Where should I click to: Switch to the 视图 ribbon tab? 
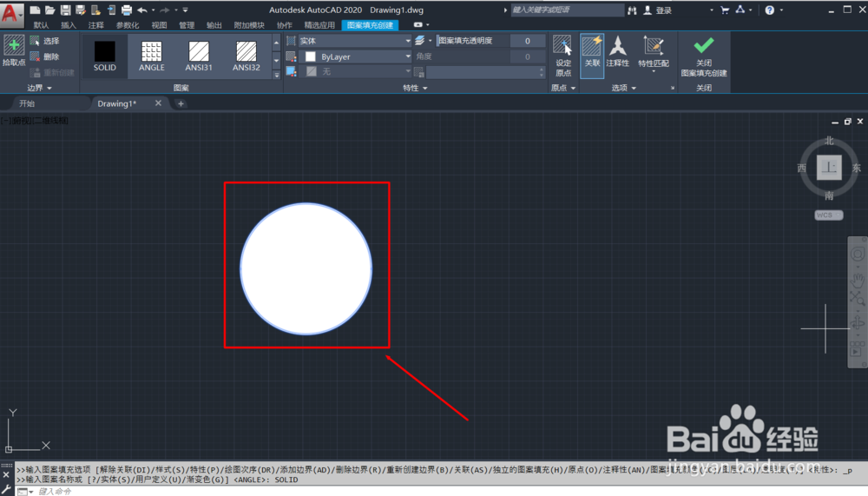click(159, 25)
